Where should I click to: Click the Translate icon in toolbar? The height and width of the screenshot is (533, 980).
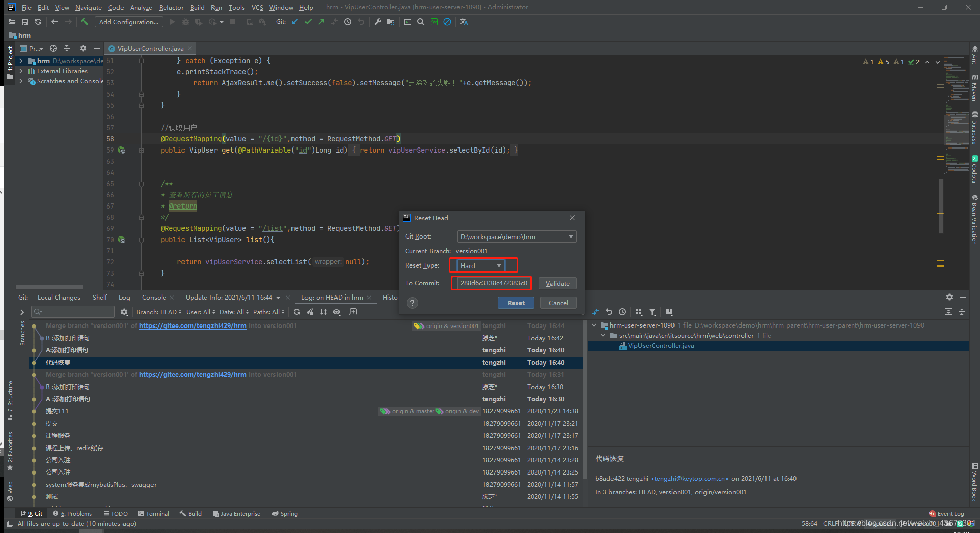[464, 22]
